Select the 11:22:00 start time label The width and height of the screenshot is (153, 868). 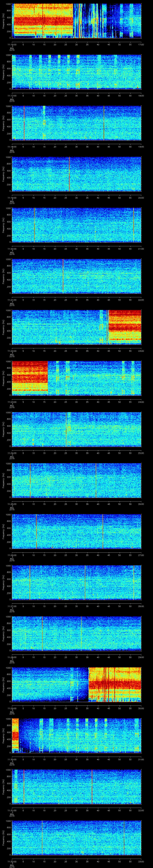click(12, 351)
